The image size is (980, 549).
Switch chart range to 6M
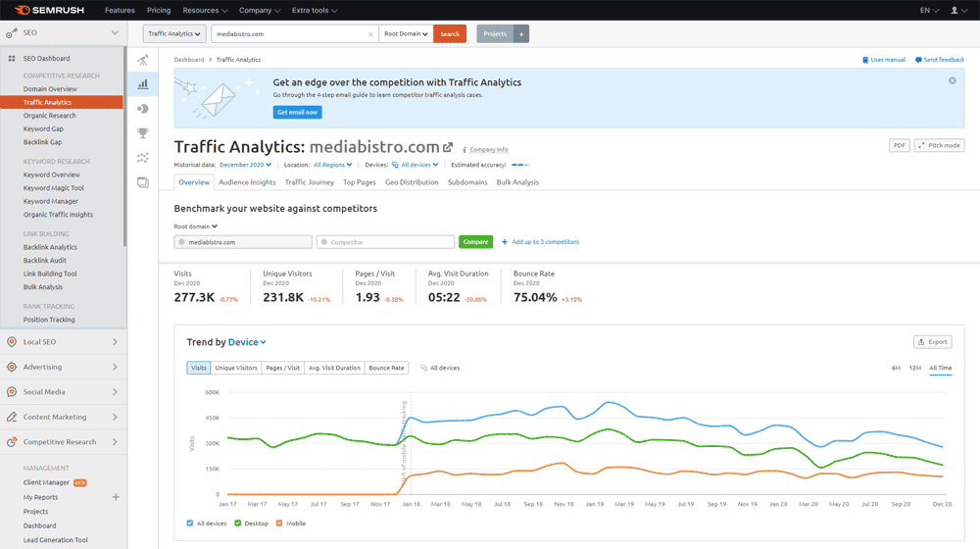coord(896,368)
